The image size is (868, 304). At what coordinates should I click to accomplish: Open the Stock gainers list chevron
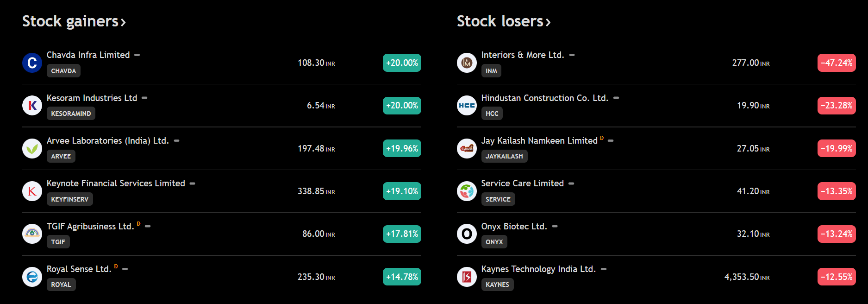123,22
